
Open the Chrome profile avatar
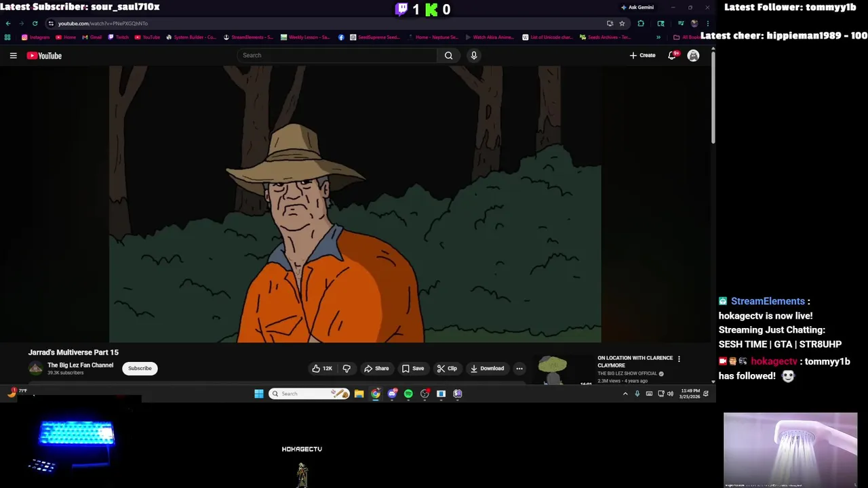click(x=694, y=24)
